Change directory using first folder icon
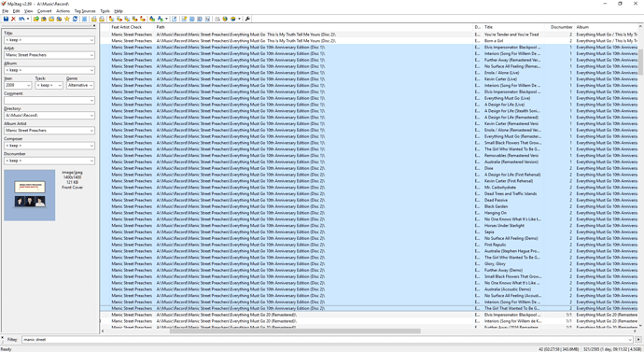The height and width of the screenshot is (352, 644). (x=36, y=19)
